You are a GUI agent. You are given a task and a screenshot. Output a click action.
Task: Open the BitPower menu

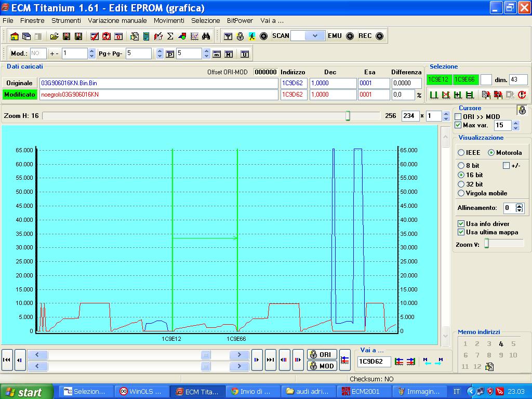pos(240,21)
